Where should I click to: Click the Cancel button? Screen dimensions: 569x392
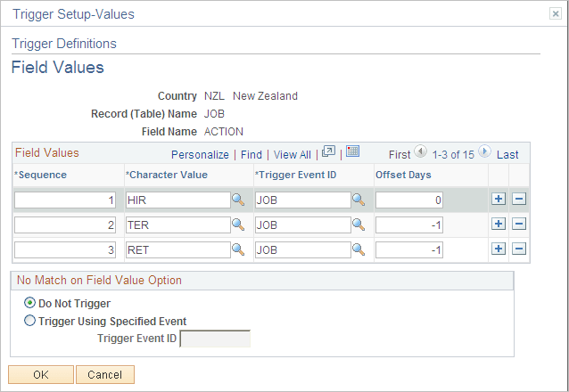(105, 374)
